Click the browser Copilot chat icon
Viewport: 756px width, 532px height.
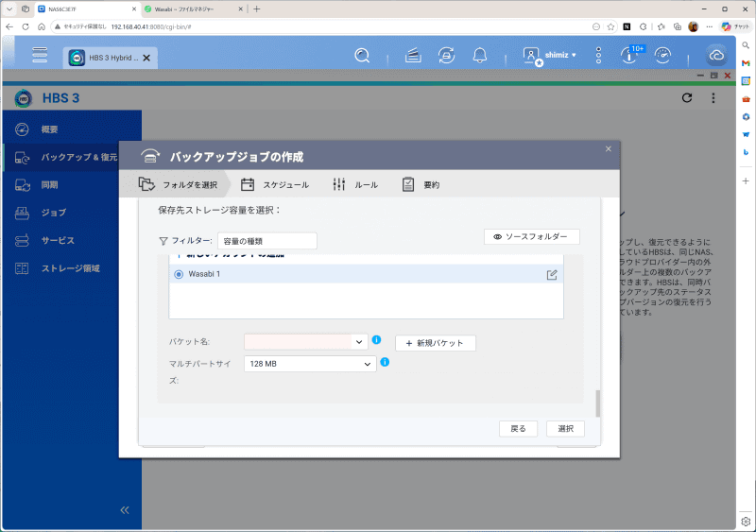(x=735, y=26)
